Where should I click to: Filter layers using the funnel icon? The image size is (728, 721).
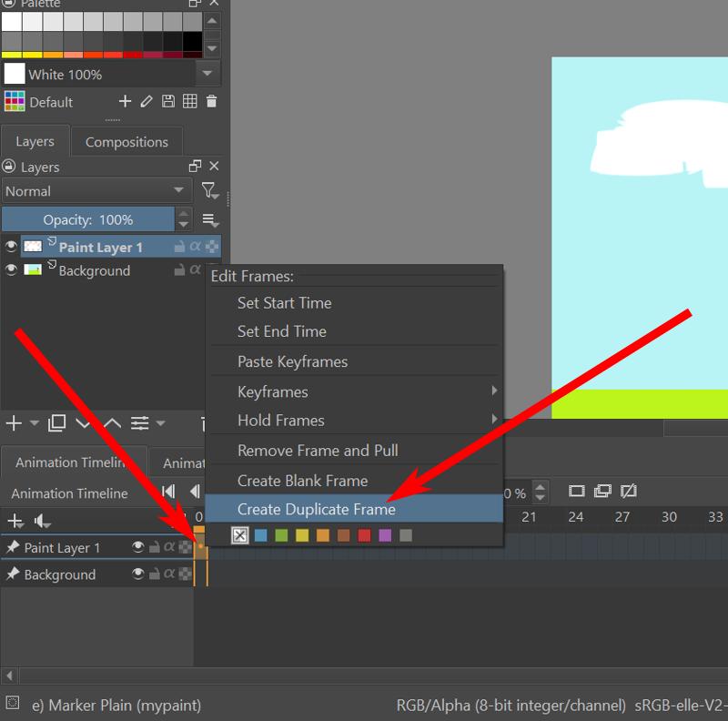point(210,190)
